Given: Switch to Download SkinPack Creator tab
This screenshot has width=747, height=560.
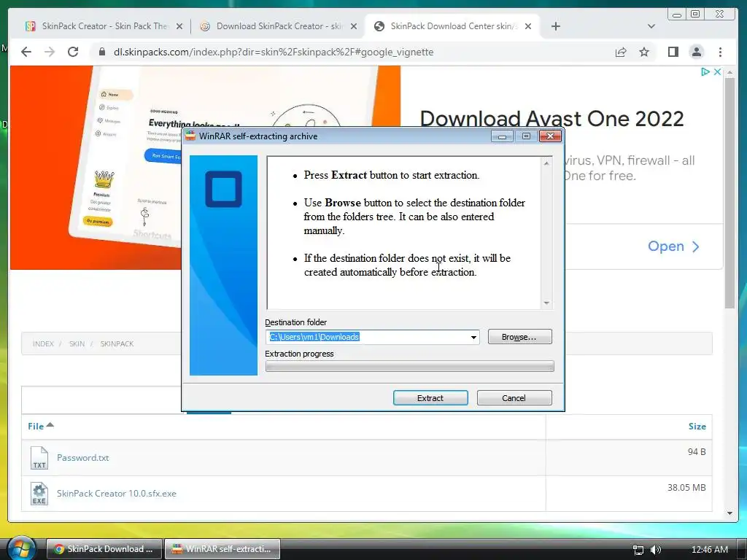Looking at the screenshot, I should pyautogui.click(x=278, y=26).
